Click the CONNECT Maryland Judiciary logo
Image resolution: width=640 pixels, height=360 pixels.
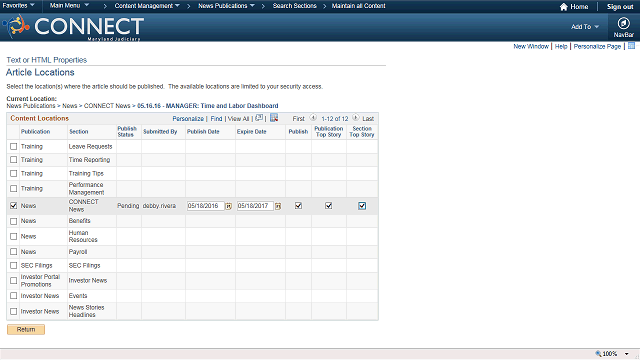(73, 27)
